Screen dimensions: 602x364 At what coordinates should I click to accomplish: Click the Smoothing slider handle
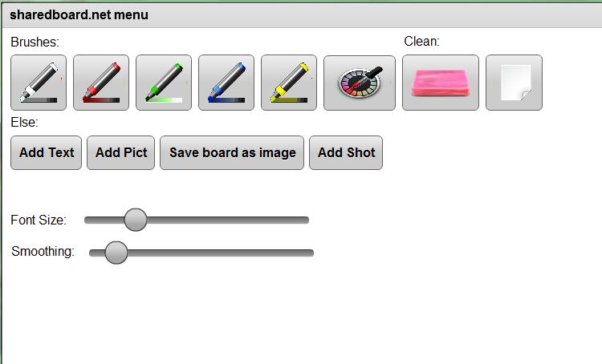click(x=116, y=253)
